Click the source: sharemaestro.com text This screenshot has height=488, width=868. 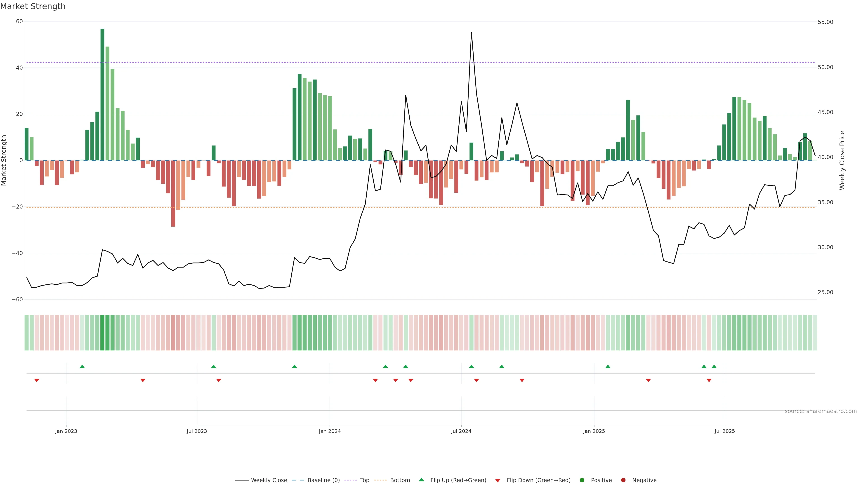tap(821, 411)
